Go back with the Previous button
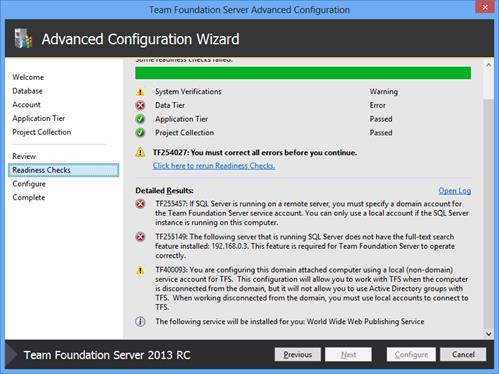The height and width of the screenshot is (374, 499). pos(298,354)
